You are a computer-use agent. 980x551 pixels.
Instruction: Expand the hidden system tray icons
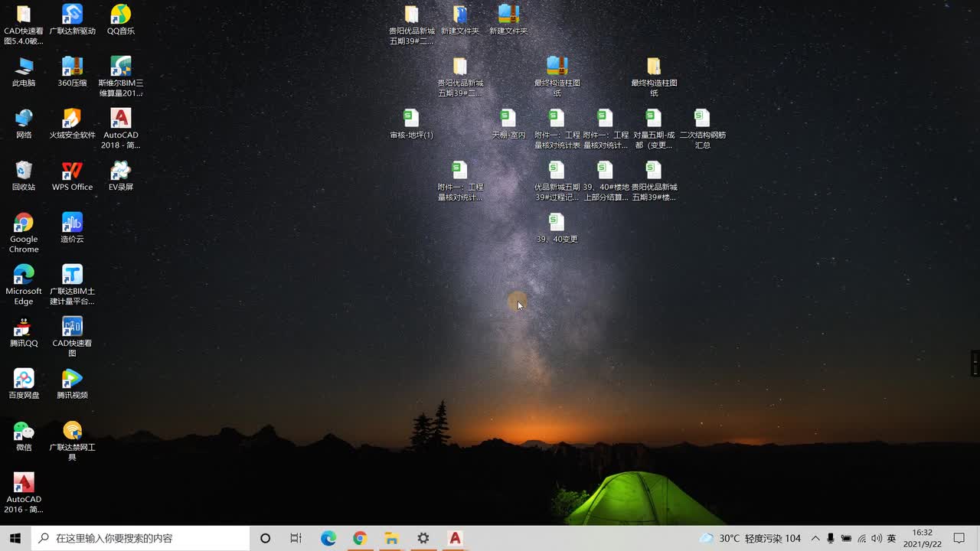(x=815, y=538)
